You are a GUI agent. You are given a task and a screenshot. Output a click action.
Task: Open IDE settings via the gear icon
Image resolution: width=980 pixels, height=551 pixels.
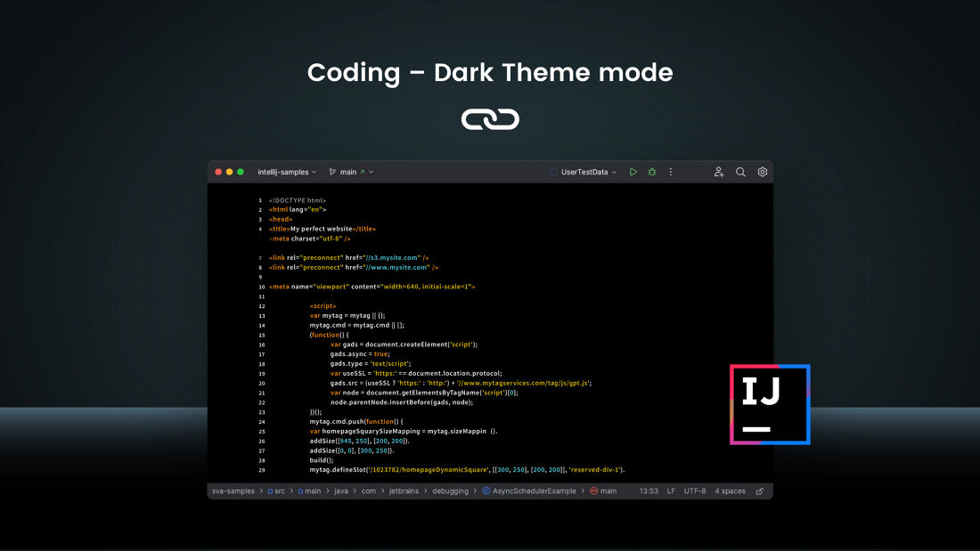762,172
